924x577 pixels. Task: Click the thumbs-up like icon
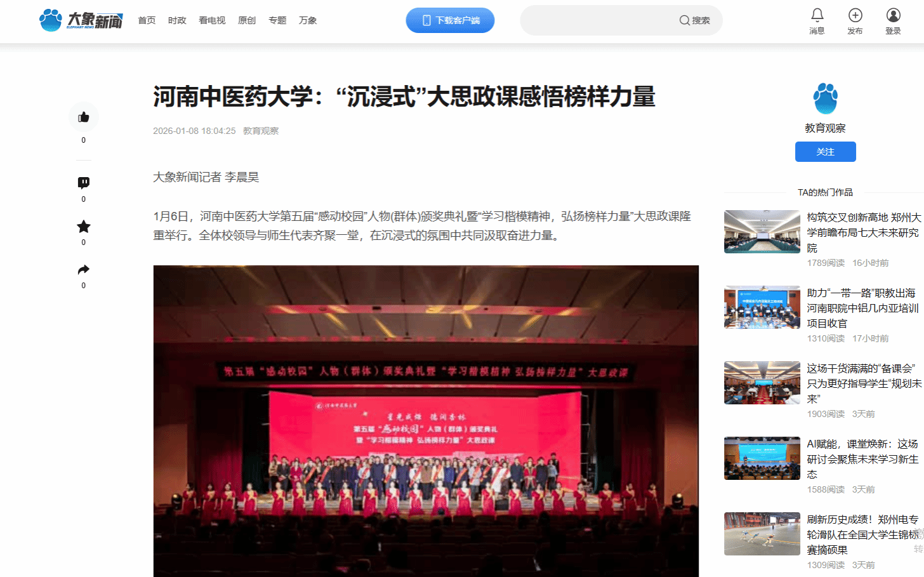point(84,117)
